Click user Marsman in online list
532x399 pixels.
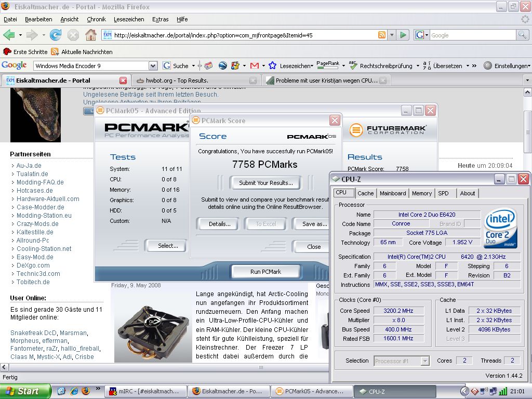(73, 333)
